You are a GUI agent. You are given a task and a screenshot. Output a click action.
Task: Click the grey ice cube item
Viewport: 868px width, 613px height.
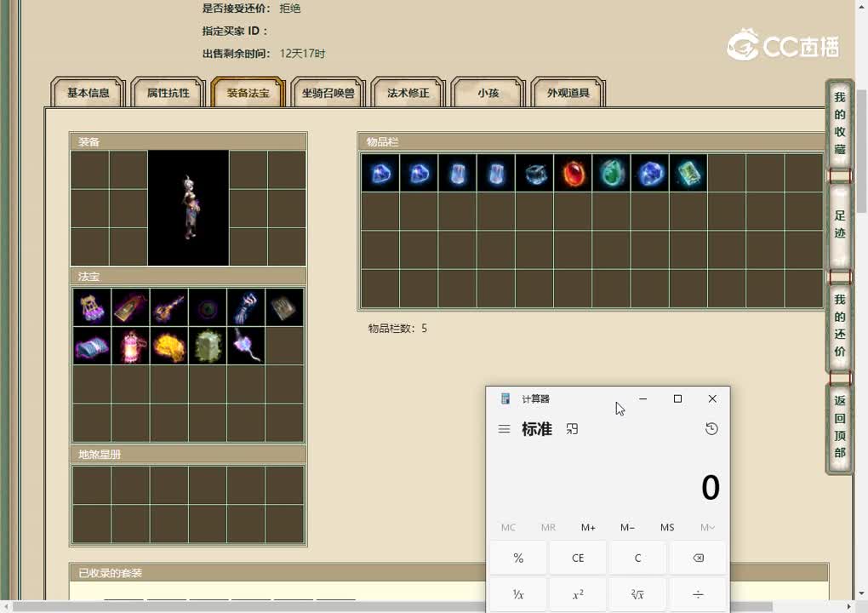pos(534,173)
